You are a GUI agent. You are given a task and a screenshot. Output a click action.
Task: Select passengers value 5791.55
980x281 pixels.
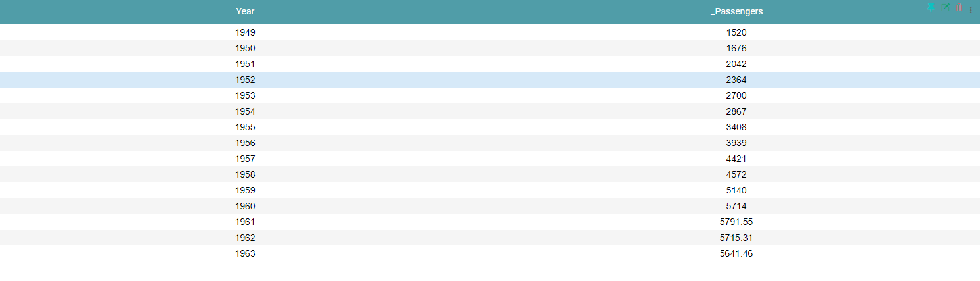pyautogui.click(x=736, y=222)
